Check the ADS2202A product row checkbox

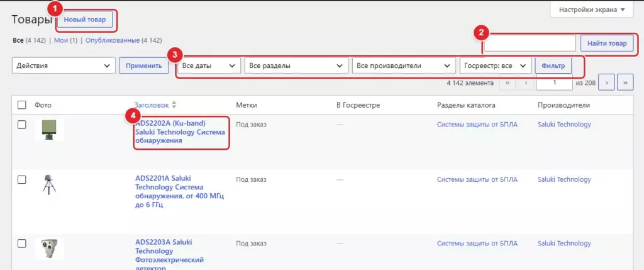pos(22,125)
